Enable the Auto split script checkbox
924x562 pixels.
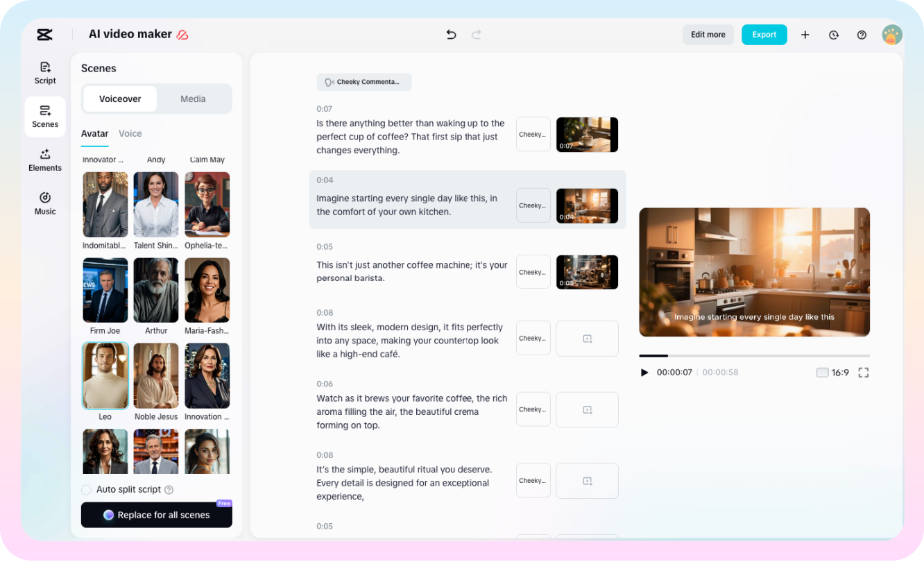[86, 489]
